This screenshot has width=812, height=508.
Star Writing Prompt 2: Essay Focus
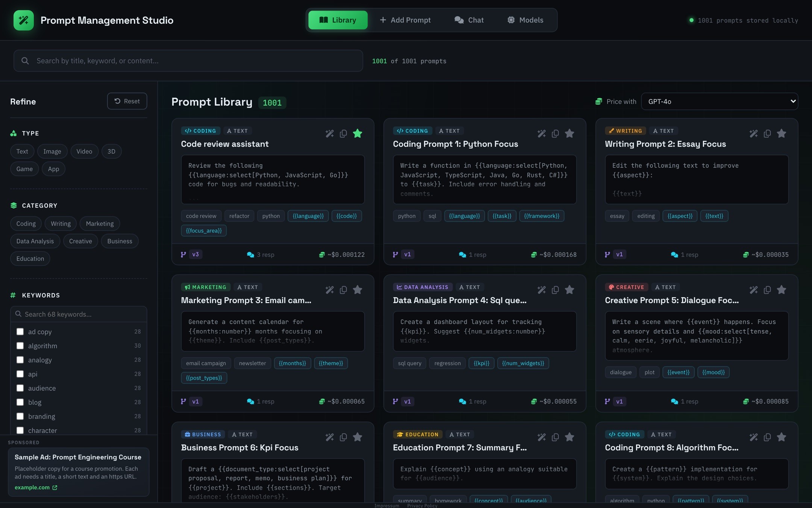coord(782,133)
